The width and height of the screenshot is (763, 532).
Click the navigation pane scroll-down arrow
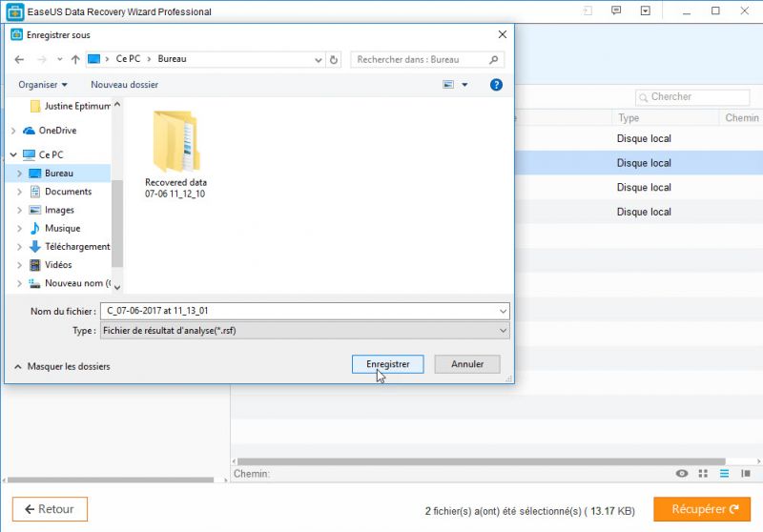pos(117,287)
